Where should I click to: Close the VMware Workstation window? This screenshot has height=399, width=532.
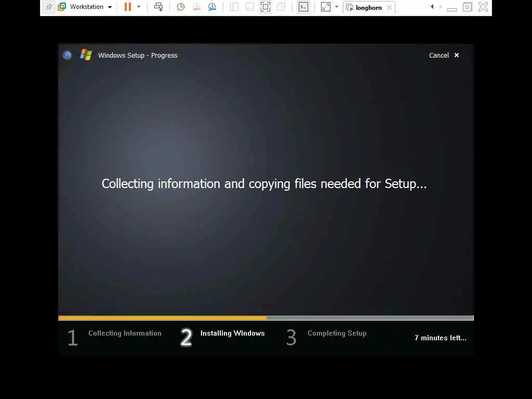pyautogui.click(x=483, y=7)
